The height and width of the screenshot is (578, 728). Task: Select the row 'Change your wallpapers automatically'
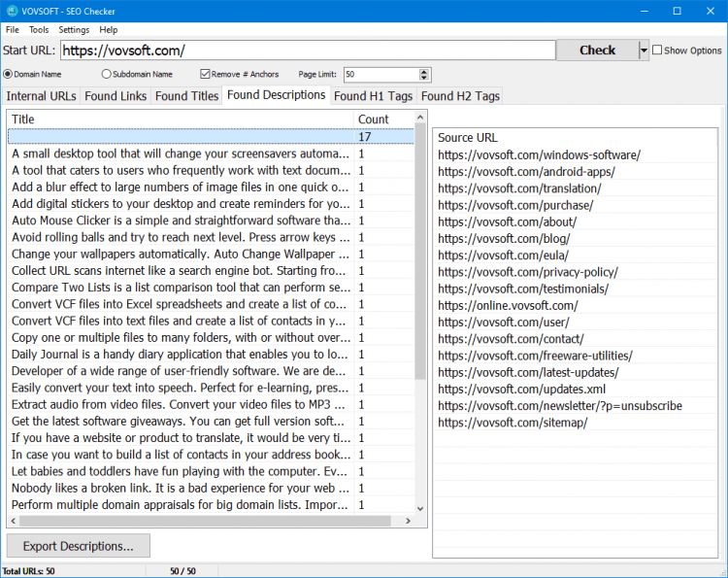pos(211,255)
